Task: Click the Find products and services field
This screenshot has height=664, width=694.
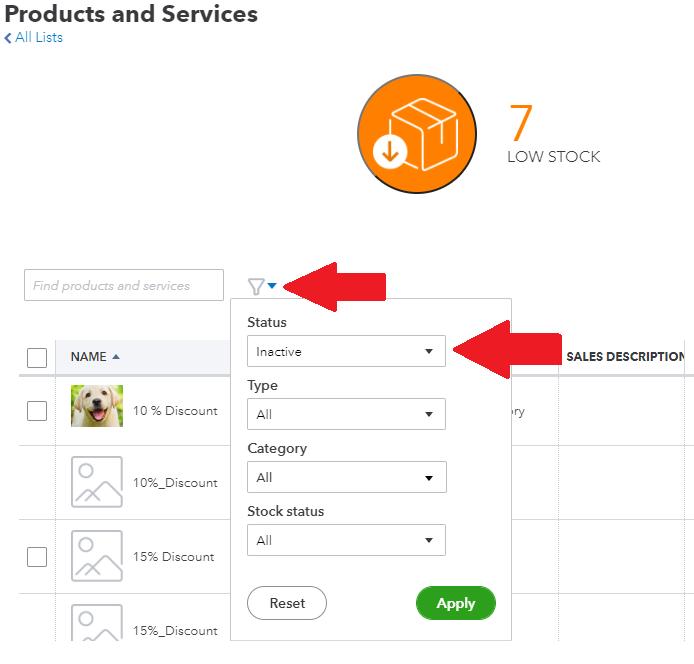Action: pos(124,285)
